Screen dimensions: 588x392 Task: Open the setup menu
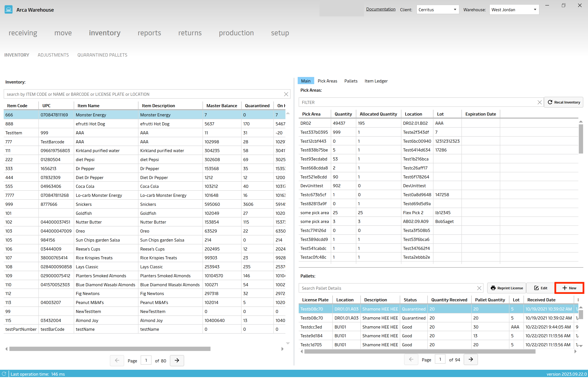(280, 33)
